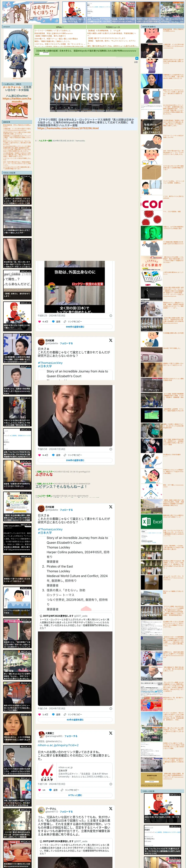This screenshot has width=186, height=868.
Task: Open the 972コメント popular article
Action: pos(17,633)
